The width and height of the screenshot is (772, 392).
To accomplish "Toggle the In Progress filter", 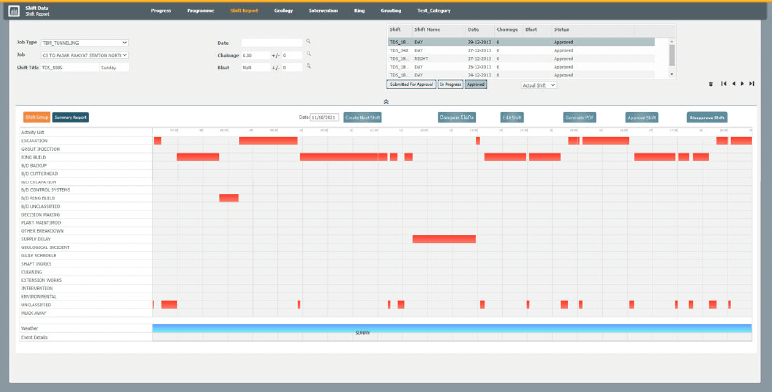I will (x=450, y=85).
